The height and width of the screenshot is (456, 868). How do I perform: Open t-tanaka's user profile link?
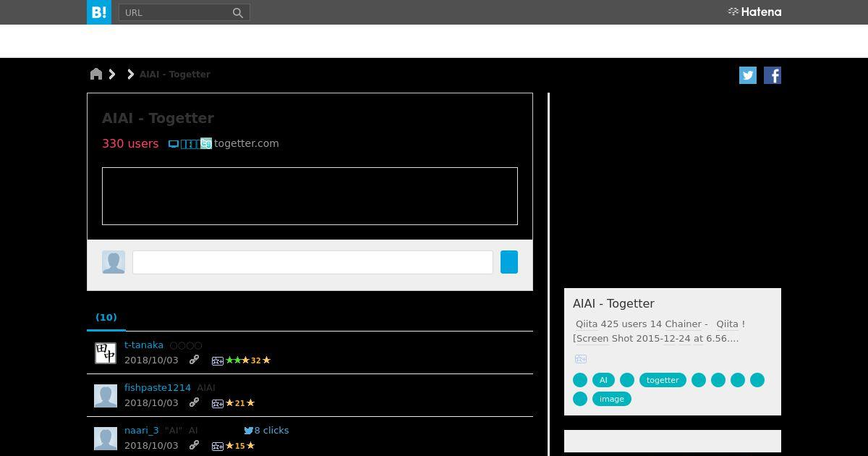tap(144, 345)
